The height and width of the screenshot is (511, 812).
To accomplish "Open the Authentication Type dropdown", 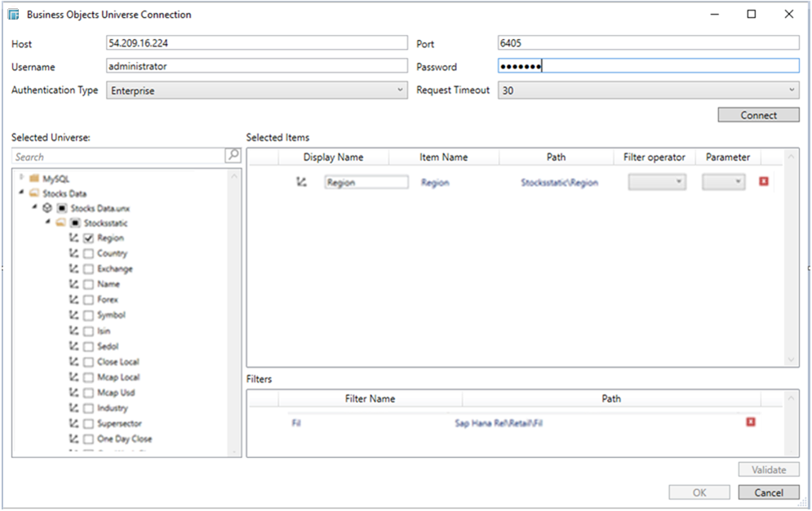I will click(256, 91).
